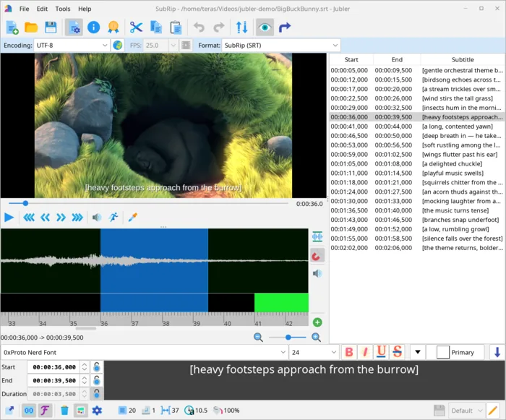Select the '[a long, contented yawn]' subtitle row

pyautogui.click(x=417, y=127)
